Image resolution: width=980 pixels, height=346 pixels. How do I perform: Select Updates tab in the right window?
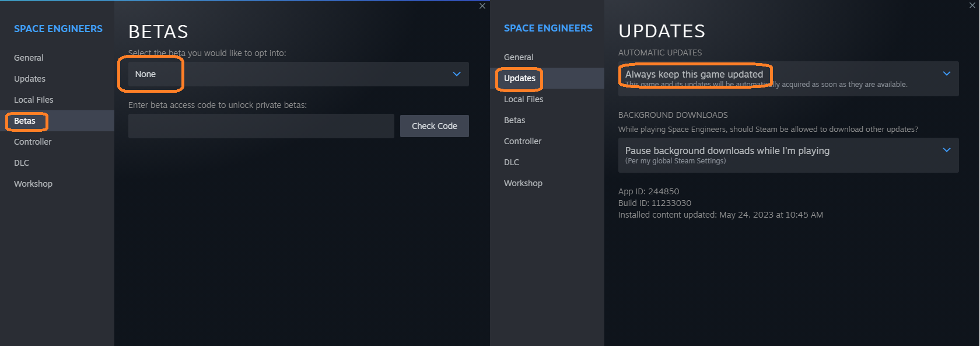tap(520, 78)
